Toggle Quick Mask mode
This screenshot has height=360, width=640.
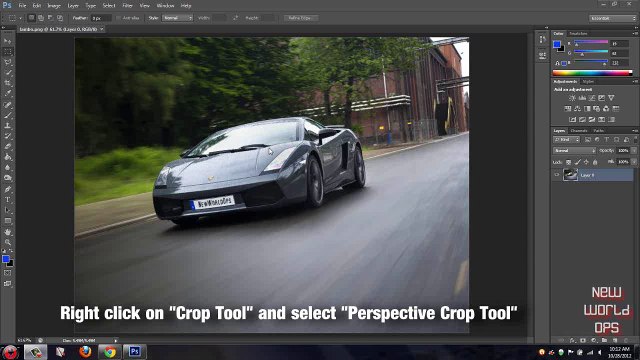click(8, 273)
